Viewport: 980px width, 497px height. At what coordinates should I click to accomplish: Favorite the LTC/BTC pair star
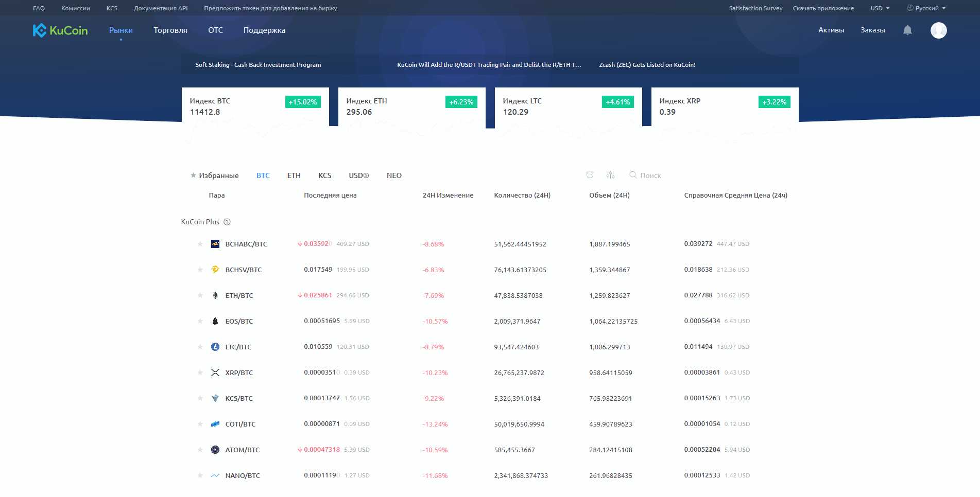[x=200, y=347]
